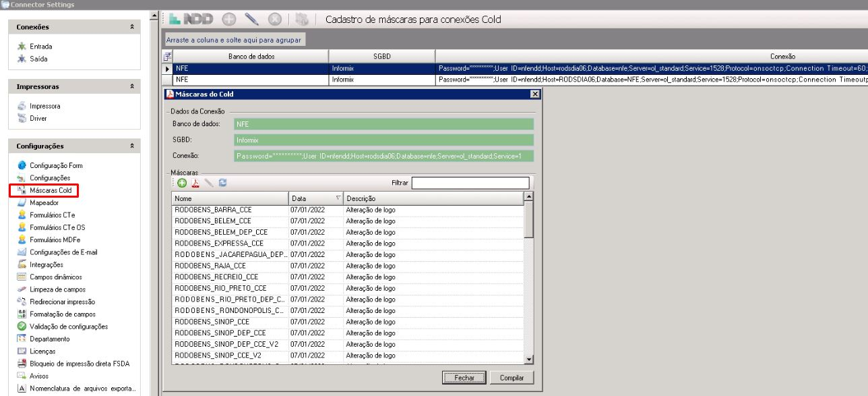Viewport: 868px width, 396px height.
Task: Click inside the Filtrar text field
Action: [470, 183]
